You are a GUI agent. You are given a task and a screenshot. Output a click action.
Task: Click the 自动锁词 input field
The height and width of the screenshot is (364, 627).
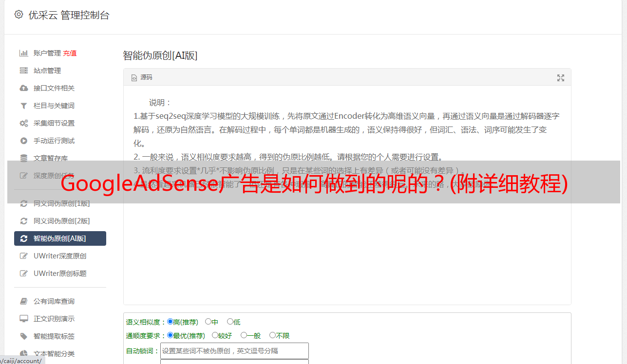coord(234,351)
